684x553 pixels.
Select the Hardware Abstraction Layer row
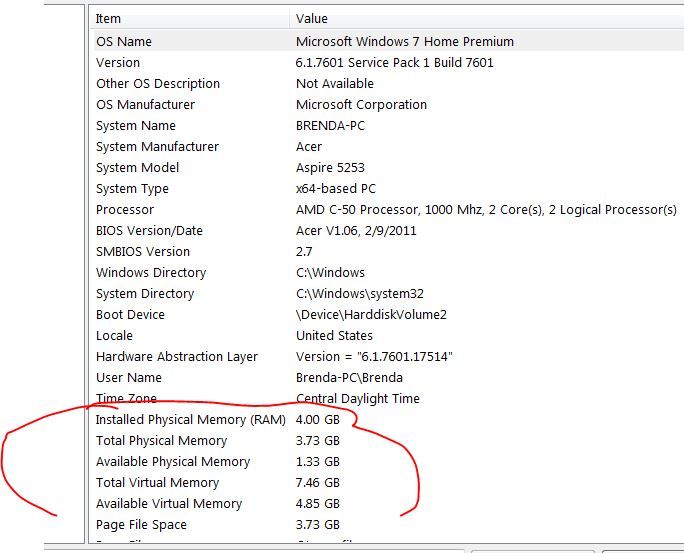coord(176,357)
